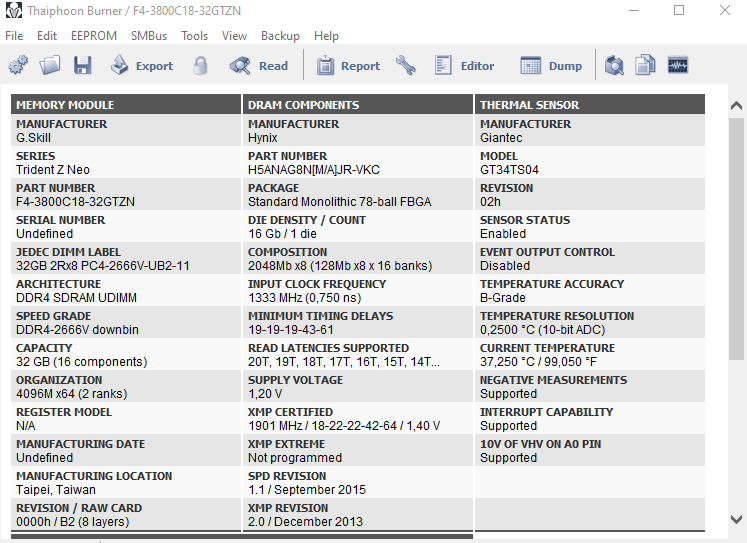Screen dimensions: 747x543
Task: Click the 16 Gb / 1 die value
Action: coord(282,234)
